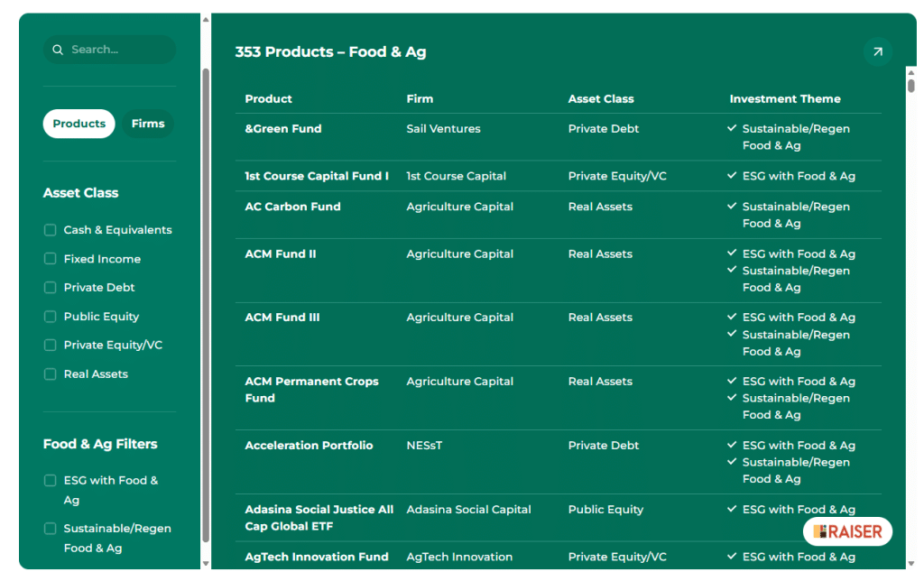This screenshot has width=924, height=581.
Task: Enable the Cash & Equivalents checkbox
Action: click(51, 230)
